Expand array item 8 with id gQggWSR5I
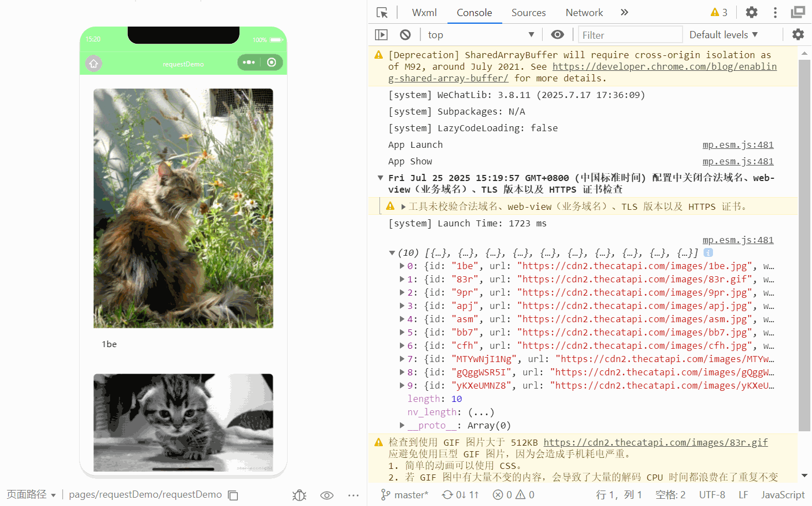 (x=402, y=372)
